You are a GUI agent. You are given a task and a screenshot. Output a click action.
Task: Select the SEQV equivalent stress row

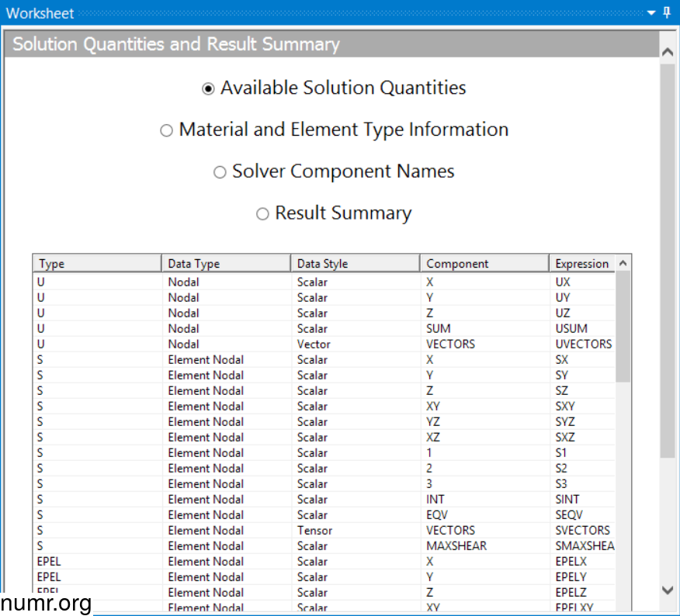point(311,514)
